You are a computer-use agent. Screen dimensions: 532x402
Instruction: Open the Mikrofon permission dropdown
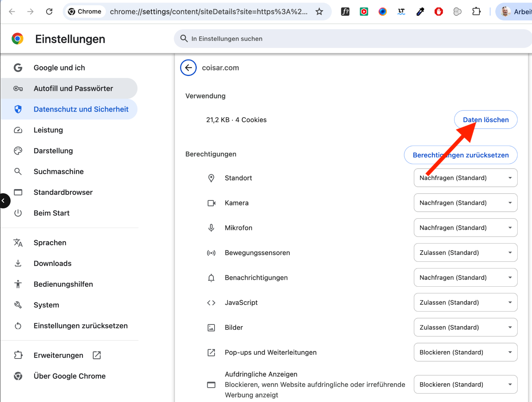pos(466,228)
